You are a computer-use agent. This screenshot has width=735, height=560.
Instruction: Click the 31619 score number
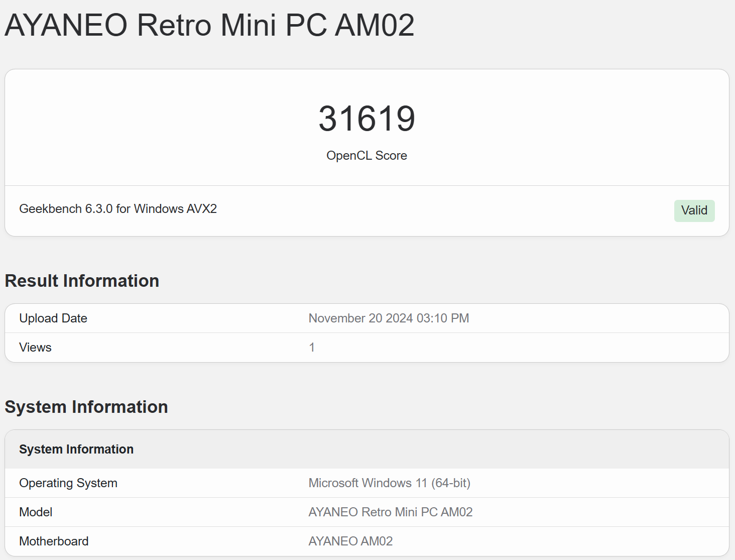[366, 119]
